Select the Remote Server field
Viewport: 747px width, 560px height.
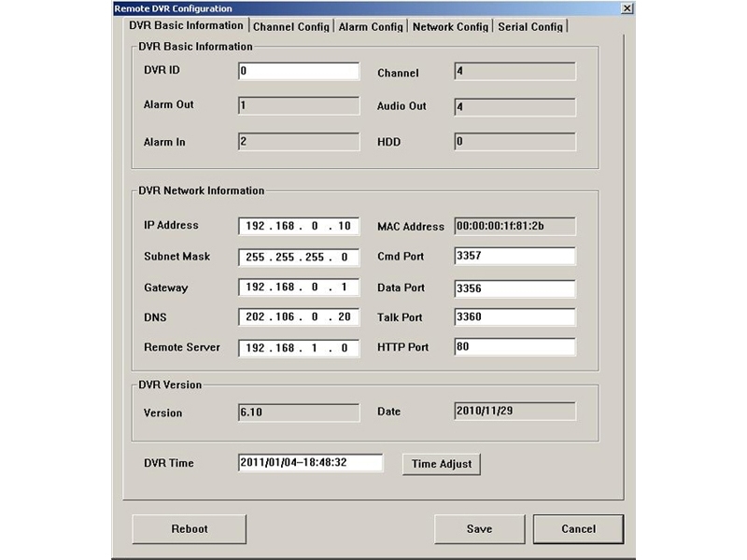click(x=299, y=348)
